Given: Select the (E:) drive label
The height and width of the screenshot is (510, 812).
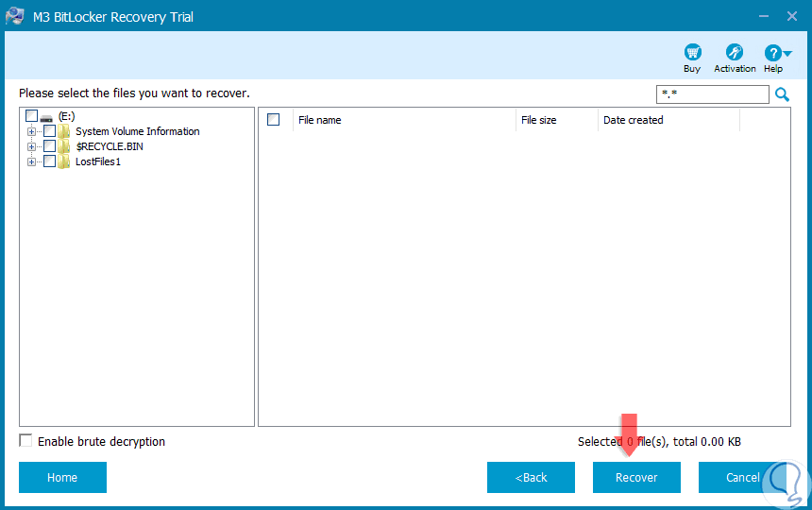Looking at the screenshot, I should [66, 116].
